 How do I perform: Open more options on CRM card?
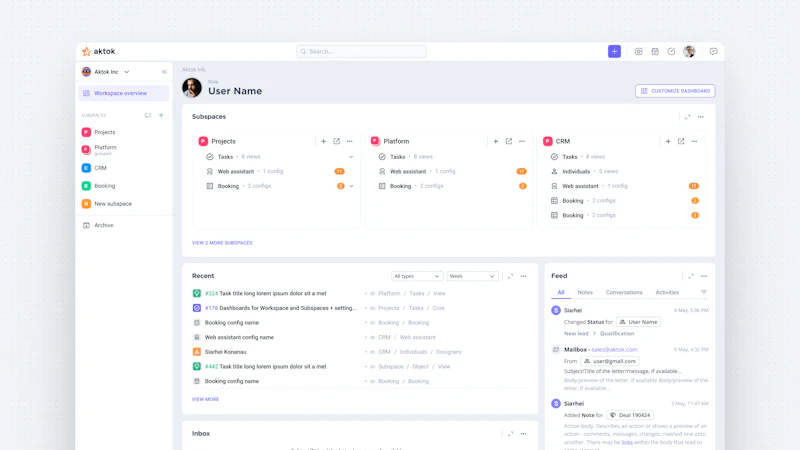pos(694,141)
